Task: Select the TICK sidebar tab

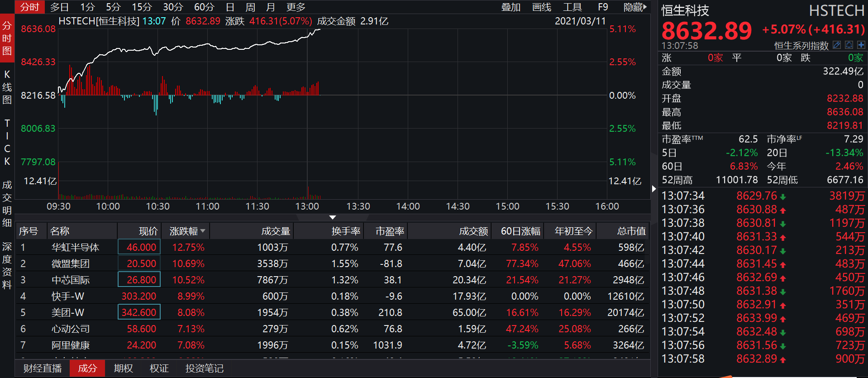Action: pos(7,142)
